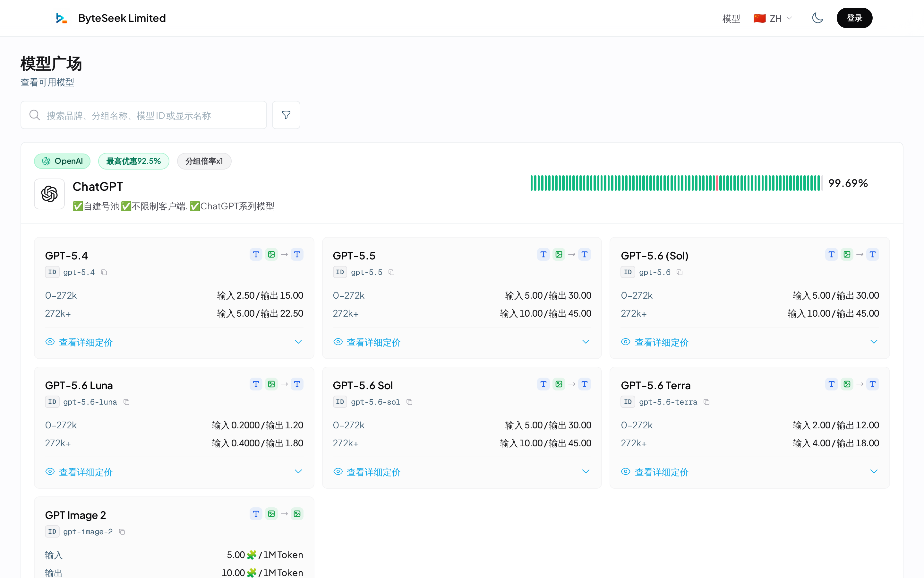Click GPT-5.6 Luna text input modality icon

pos(256,384)
